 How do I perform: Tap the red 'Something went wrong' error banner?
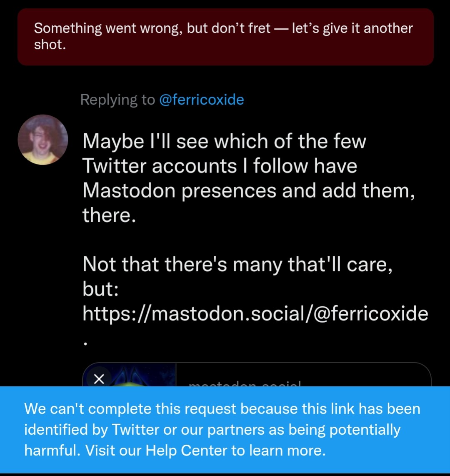click(225, 37)
